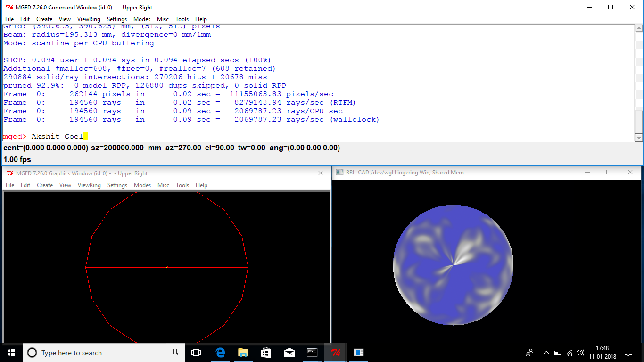Click the 'SHOT: 0.094 user' output line
Image resolution: width=644 pixels, height=362 pixels.
[137, 60]
